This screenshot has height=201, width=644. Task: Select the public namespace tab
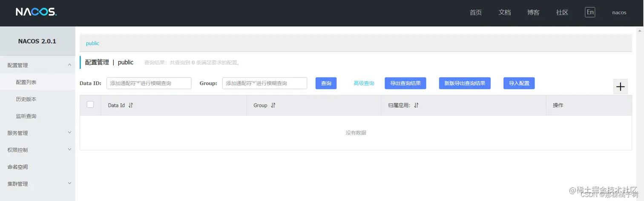point(92,43)
